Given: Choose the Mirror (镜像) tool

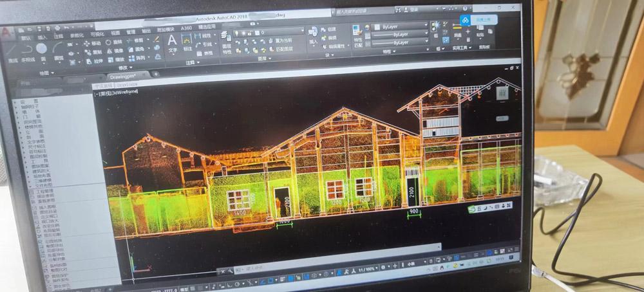Looking at the screenshot, I should coord(115,51).
